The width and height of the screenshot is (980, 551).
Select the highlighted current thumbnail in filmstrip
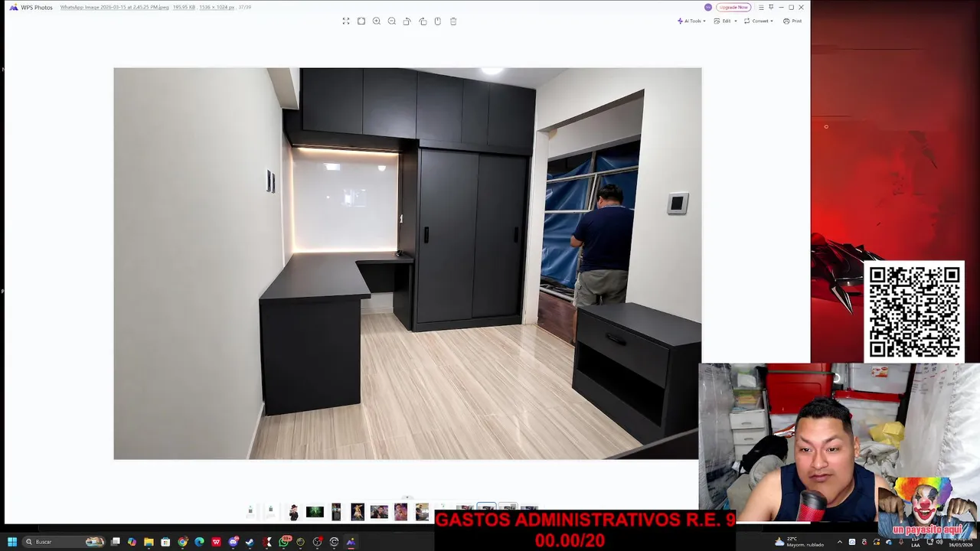coord(486,507)
